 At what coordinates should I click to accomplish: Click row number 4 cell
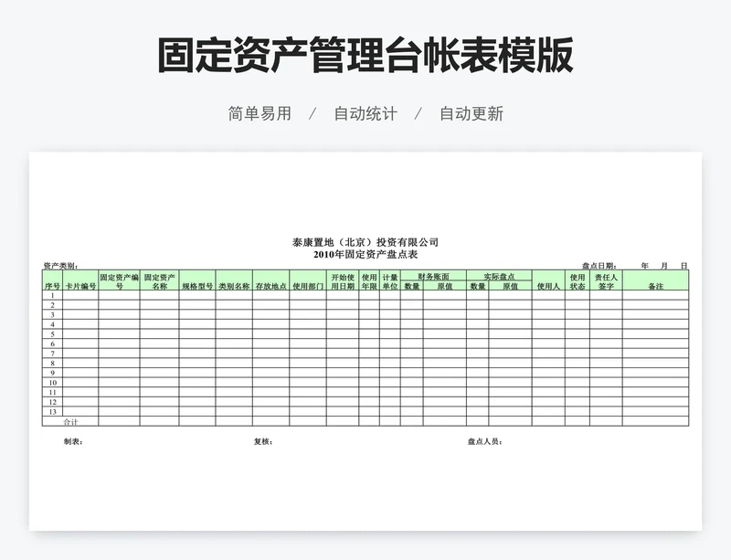[52, 324]
